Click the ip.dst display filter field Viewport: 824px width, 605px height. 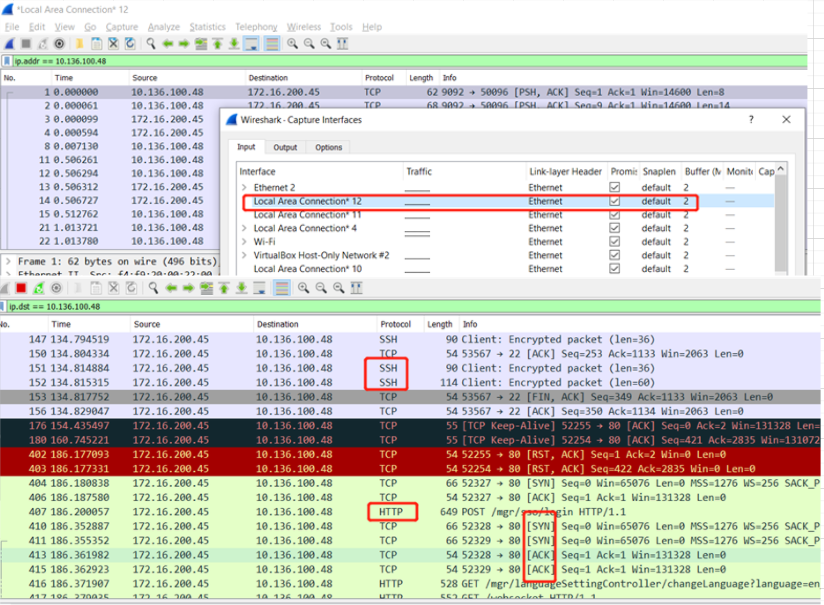coord(413,306)
